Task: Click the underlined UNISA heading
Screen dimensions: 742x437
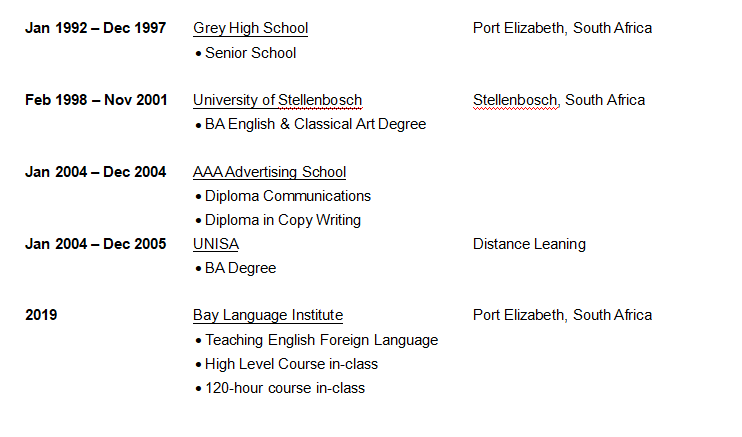Action: (x=216, y=244)
